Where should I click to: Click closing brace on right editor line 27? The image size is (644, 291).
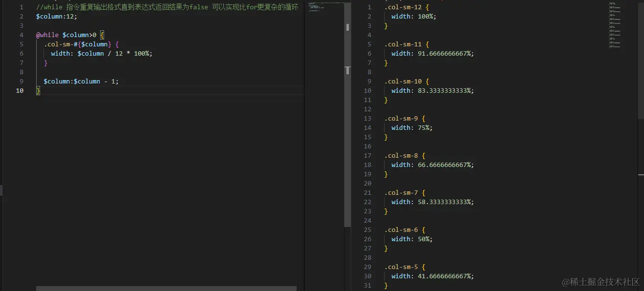click(x=386, y=249)
